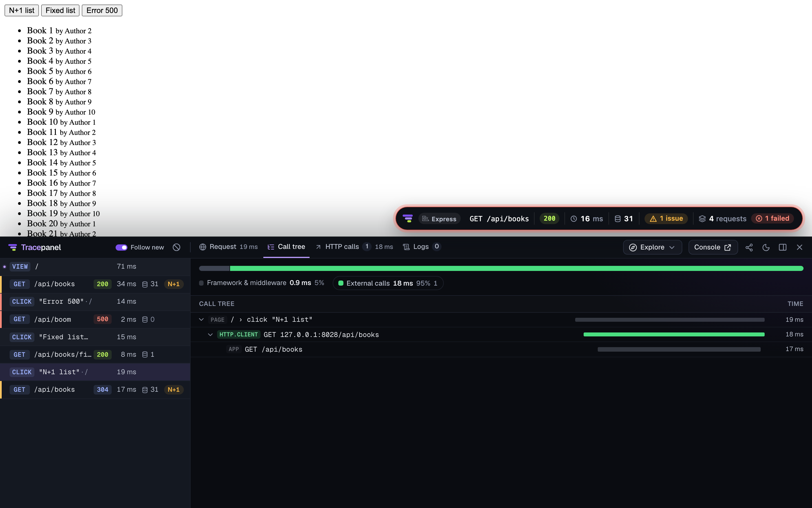Collapse the PAGE / click "N+1 list" row

click(x=201, y=319)
